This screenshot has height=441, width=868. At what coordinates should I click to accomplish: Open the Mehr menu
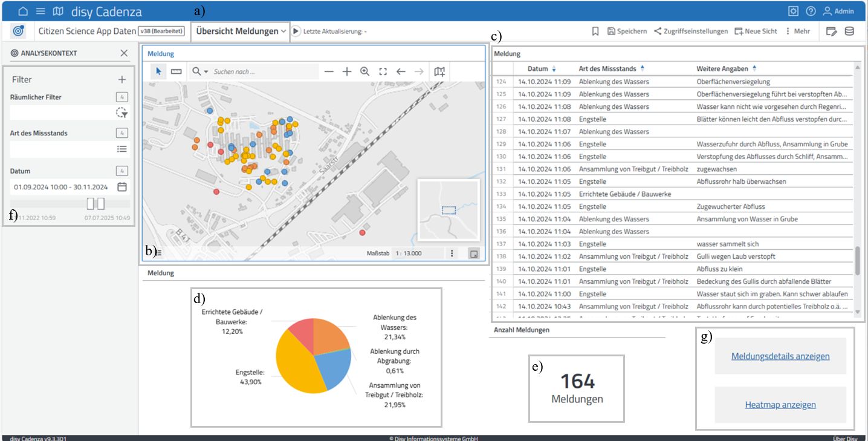pos(797,31)
